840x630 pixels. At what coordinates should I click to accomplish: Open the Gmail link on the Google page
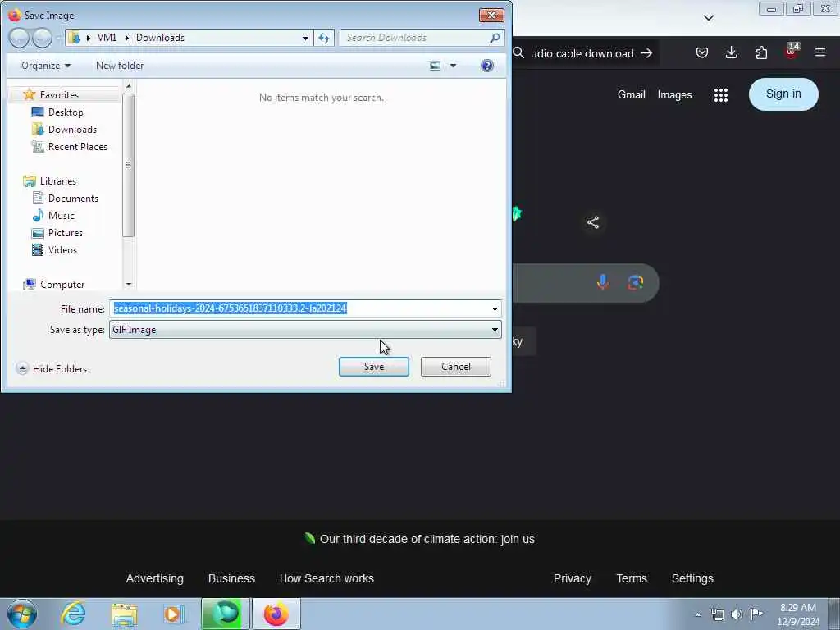tap(631, 95)
